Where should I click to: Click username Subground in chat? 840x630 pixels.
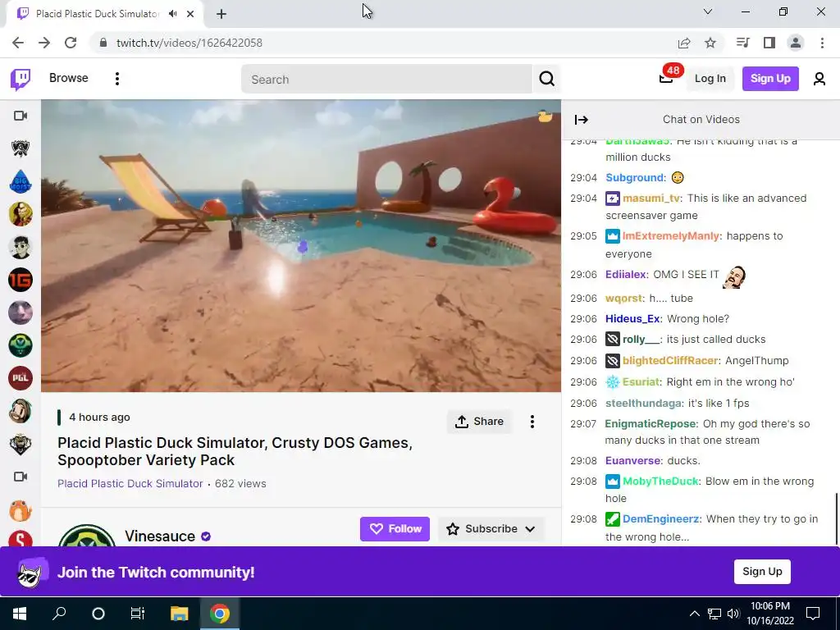click(x=635, y=177)
